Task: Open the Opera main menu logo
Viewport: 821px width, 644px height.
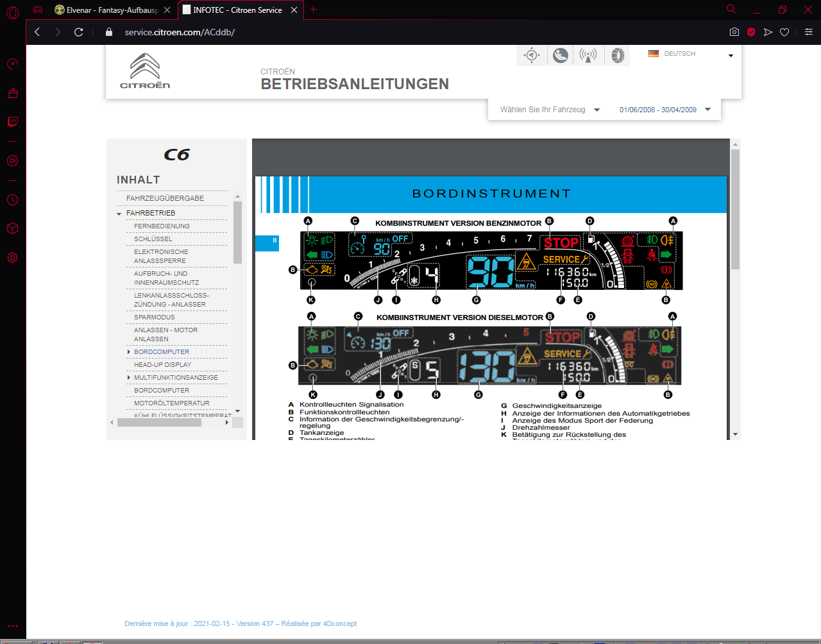Action: [13, 12]
